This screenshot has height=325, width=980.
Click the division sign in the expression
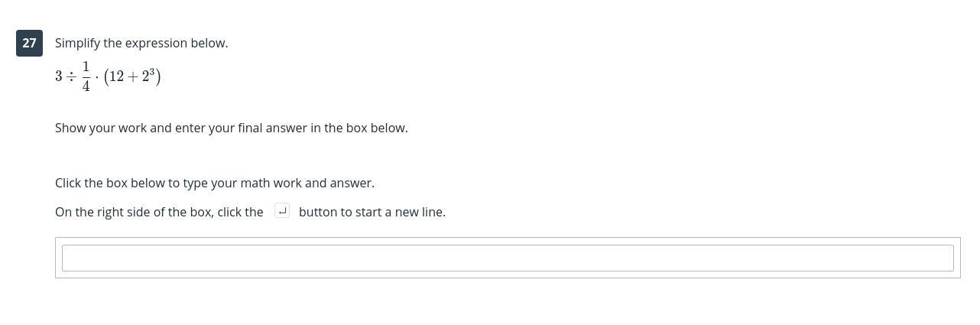70,76
